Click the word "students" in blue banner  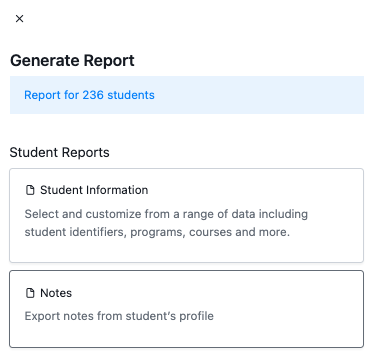pos(131,95)
